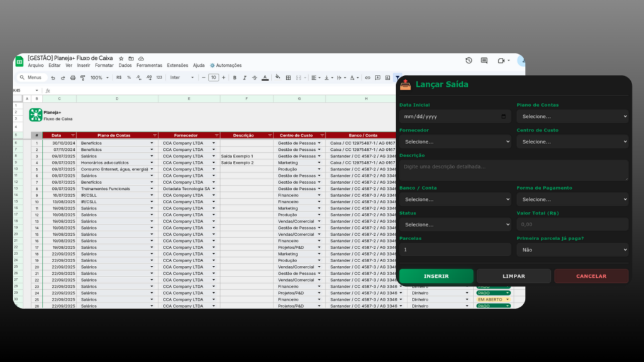
Task: Toggle bold formatting
Action: (235, 78)
